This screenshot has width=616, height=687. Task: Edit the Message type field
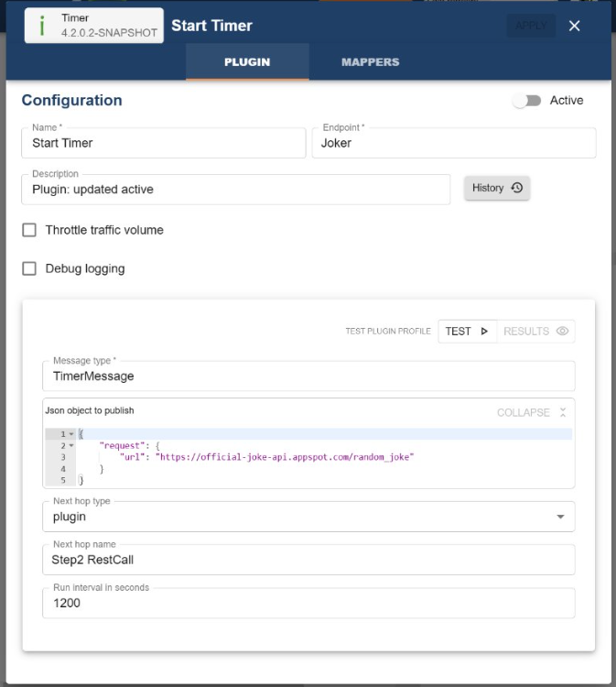point(308,376)
